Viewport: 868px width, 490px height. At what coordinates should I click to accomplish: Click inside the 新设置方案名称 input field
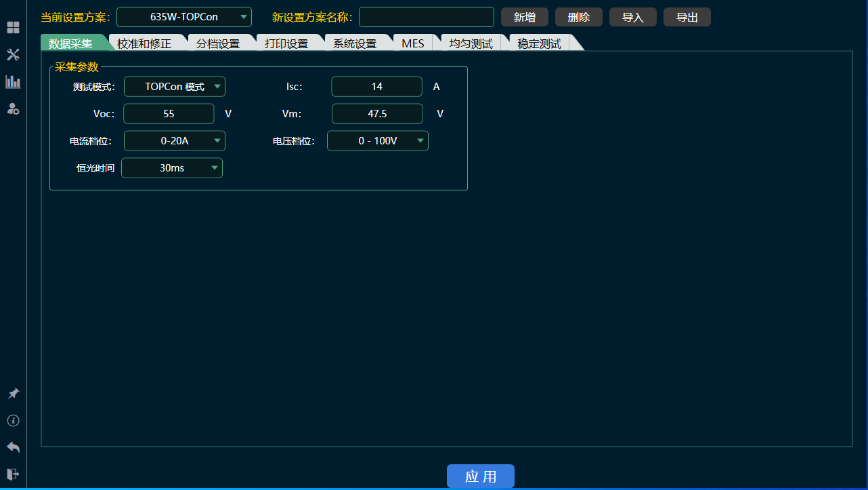(x=426, y=16)
